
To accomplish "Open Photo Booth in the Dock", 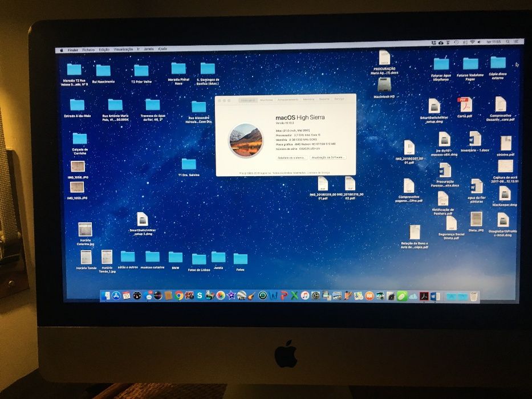I will tap(189, 296).
